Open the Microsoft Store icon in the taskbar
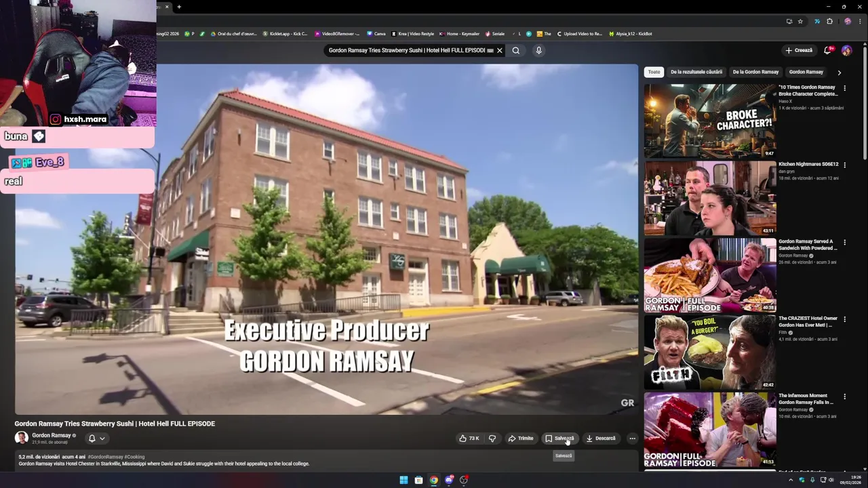Screen dimensions: 868x488 point(418,480)
